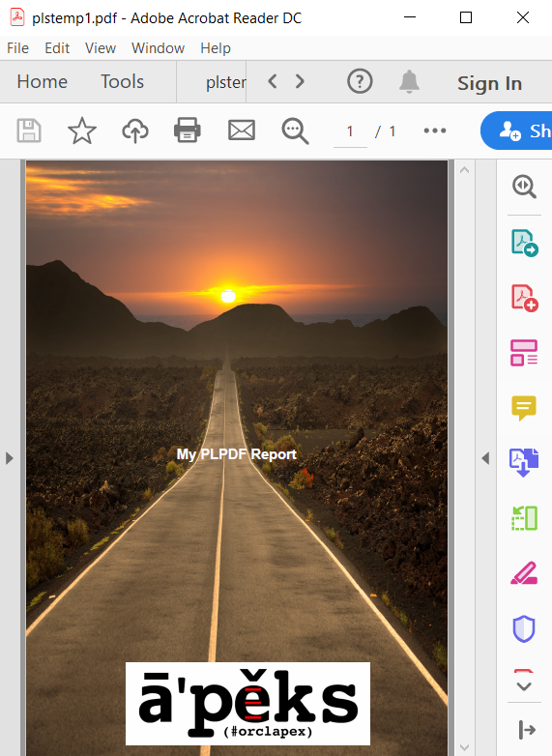The width and height of the screenshot is (552, 756).
Task: Send file by email envelope icon
Action: tap(242, 131)
